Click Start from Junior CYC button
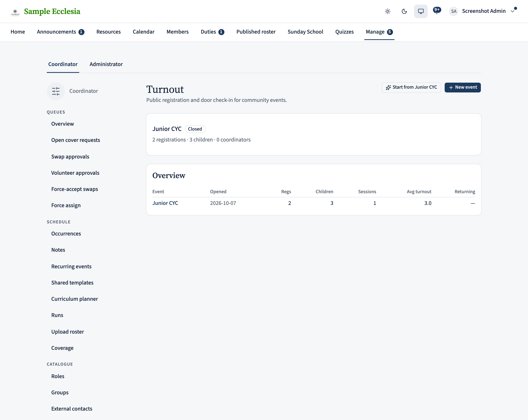The image size is (528, 420). 411,88
